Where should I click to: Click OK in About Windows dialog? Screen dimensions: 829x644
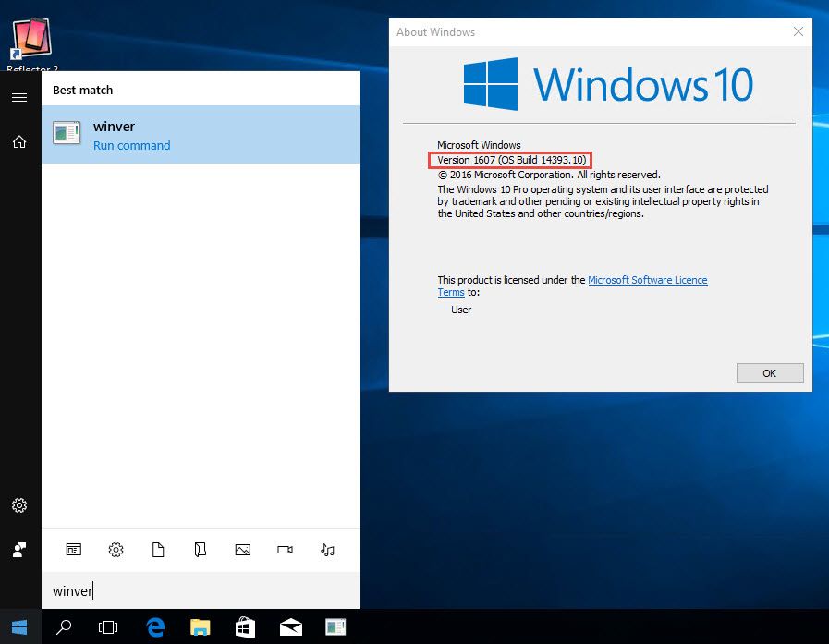770,373
